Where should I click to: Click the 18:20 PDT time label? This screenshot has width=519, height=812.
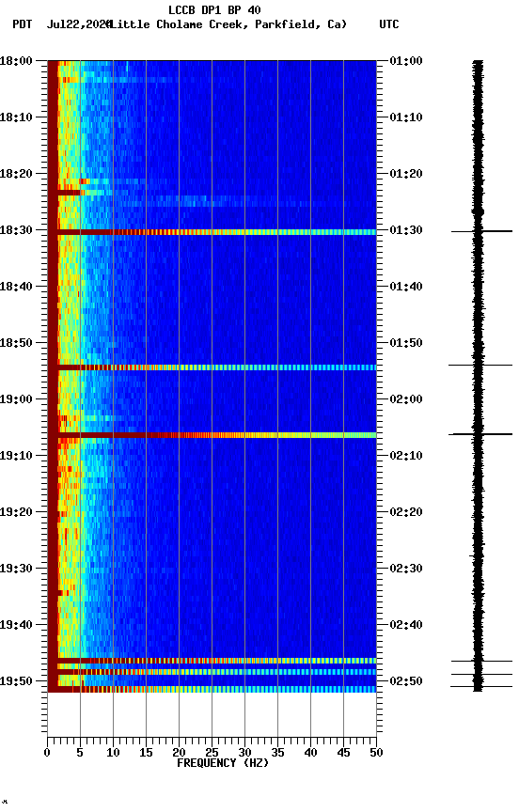[x=16, y=174]
